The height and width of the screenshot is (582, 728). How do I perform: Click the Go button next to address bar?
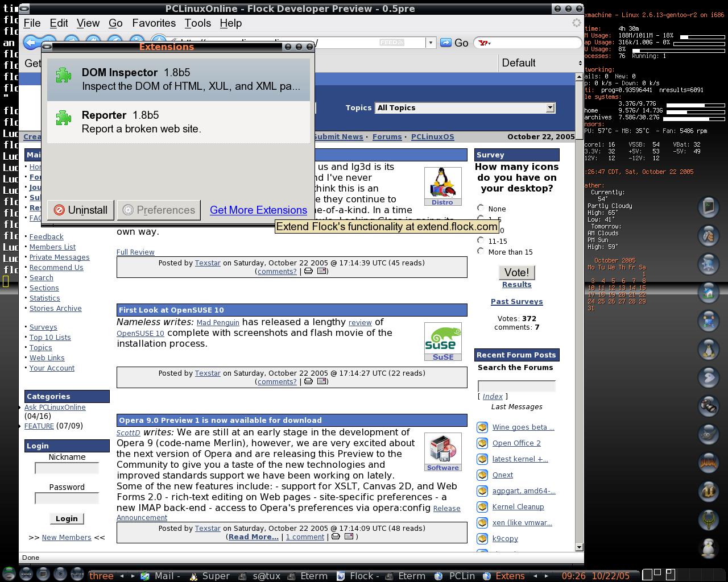pos(454,43)
